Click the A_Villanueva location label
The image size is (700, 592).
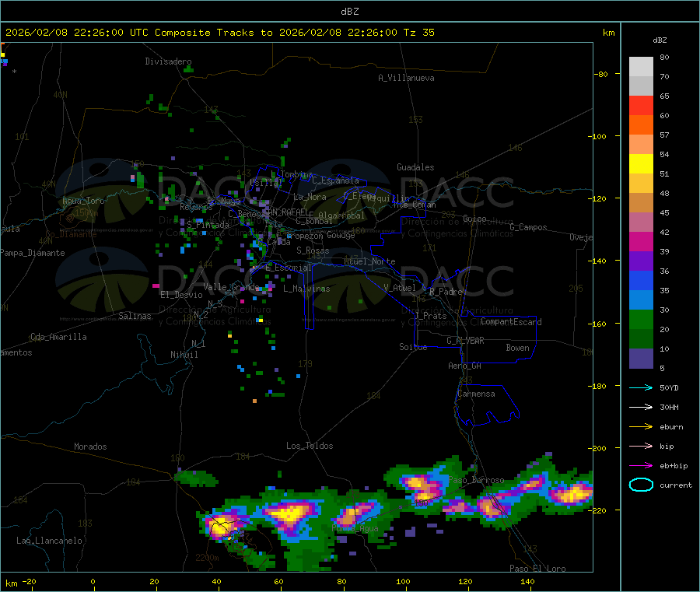point(406,78)
